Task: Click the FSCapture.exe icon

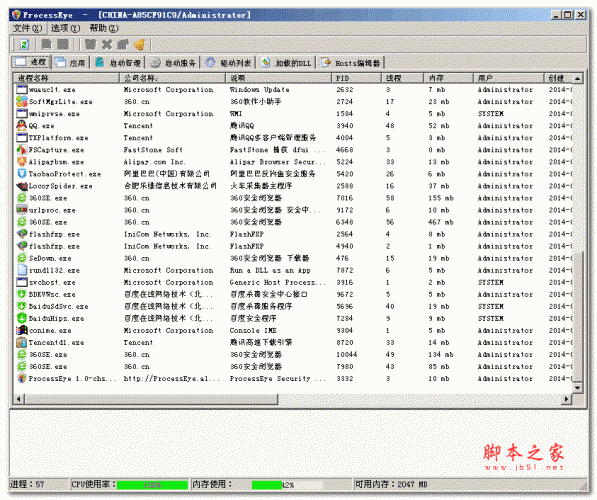Action: (22, 150)
